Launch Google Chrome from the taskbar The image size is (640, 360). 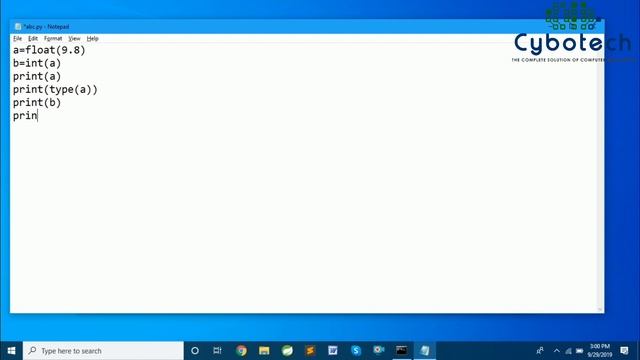[x=241, y=351]
